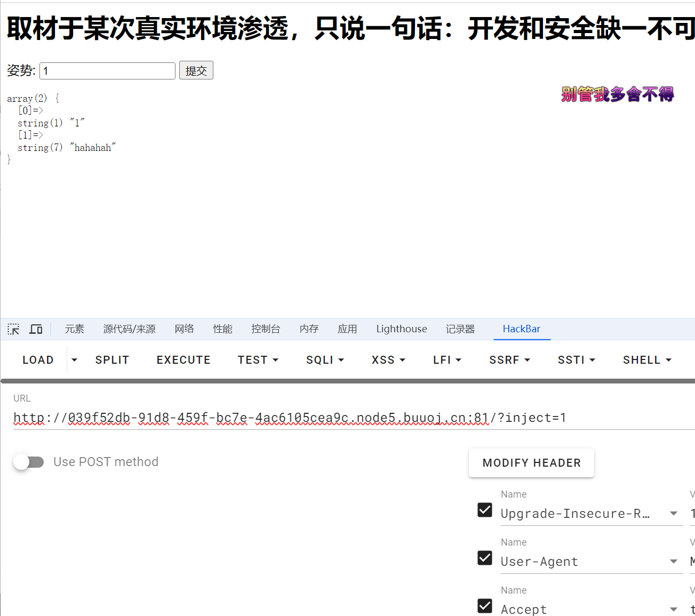
Task: Click the MODIFY HEADER button
Action: (x=531, y=463)
